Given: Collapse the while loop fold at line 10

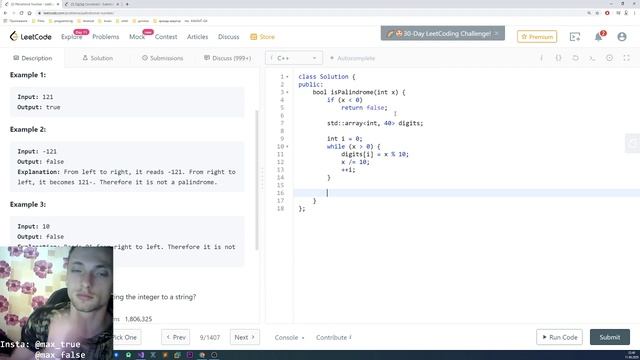Looking at the screenshot, I should click(x=287, y=147).
